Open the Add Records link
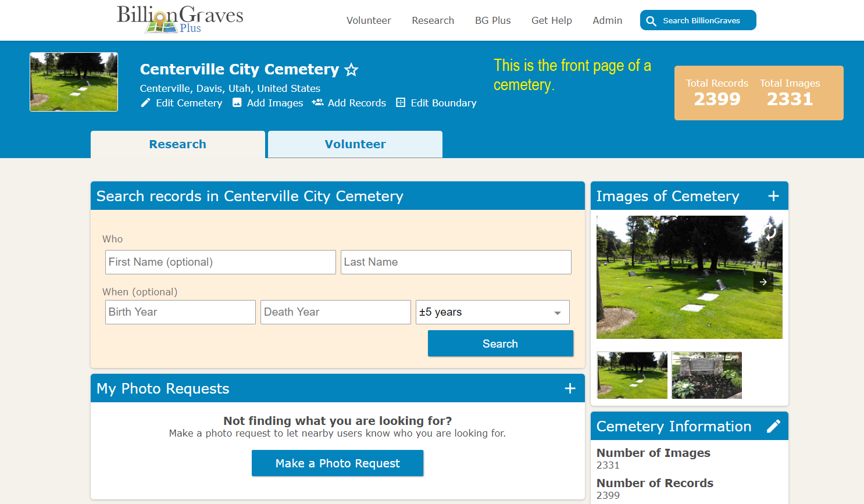The height and width of the screenshot is (504, 864). click(357, 103)
